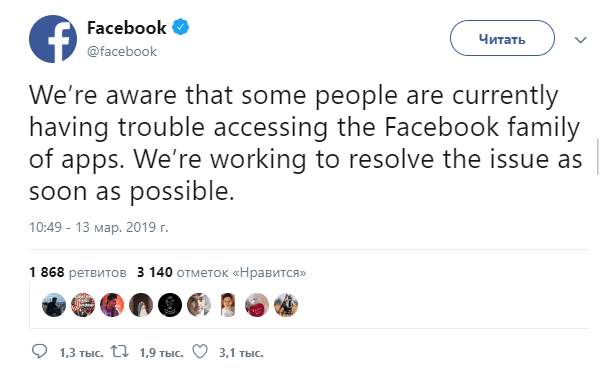Retweet using the arrows icon
This screenshot has width=616, height=370.
click(119, 352)
